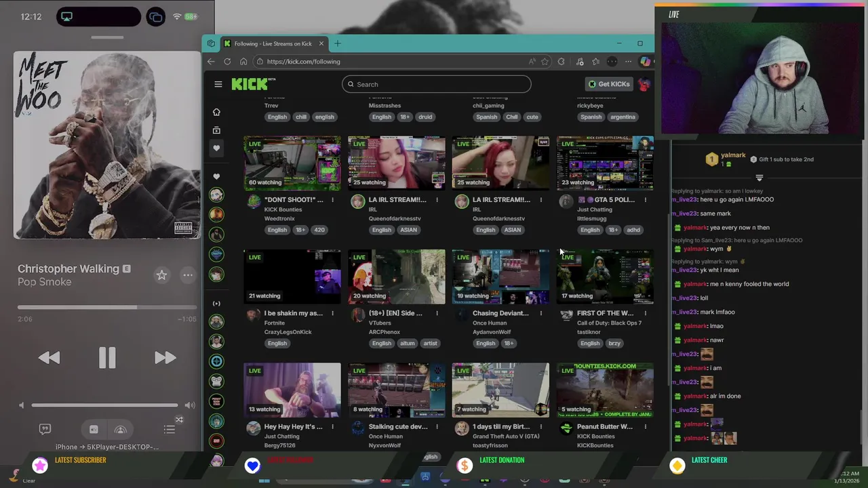868x488 pixels.
Task: Open yalmark's top gifter badge in chat
Action: 711,159
